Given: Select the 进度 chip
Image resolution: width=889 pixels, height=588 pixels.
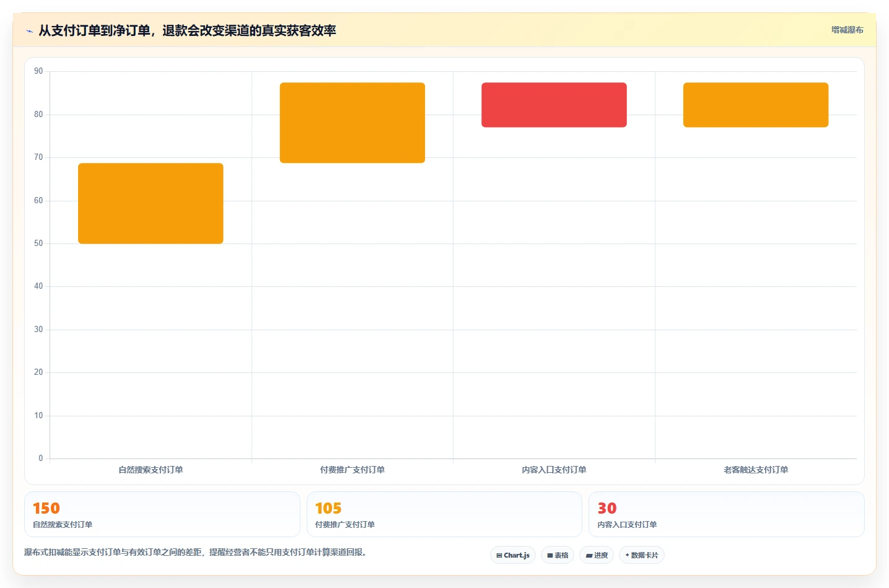Looking at the screenshot, I should 597,555.
